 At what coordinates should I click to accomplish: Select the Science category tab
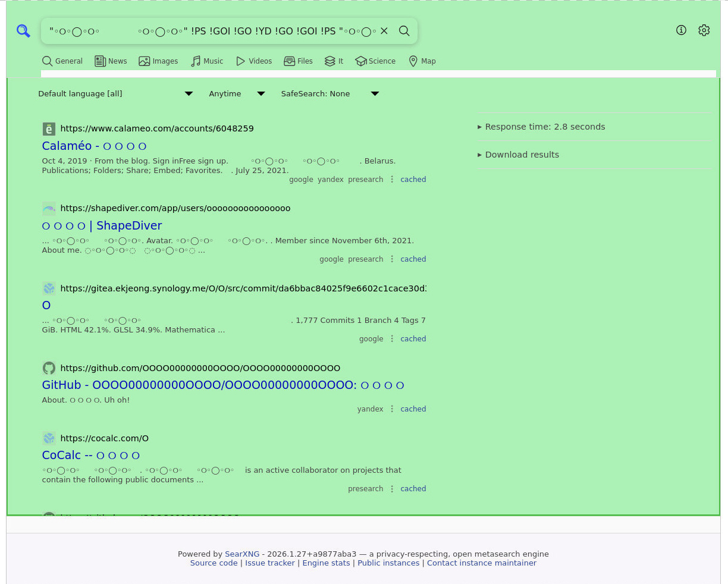click(375, 61)
